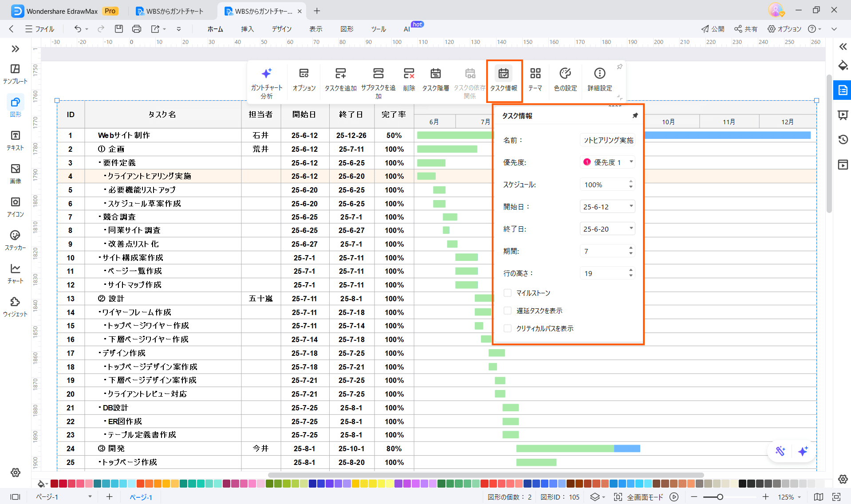
Task: Open the テーマ icon in Gantt toolbar
Action: coord(535,74)
